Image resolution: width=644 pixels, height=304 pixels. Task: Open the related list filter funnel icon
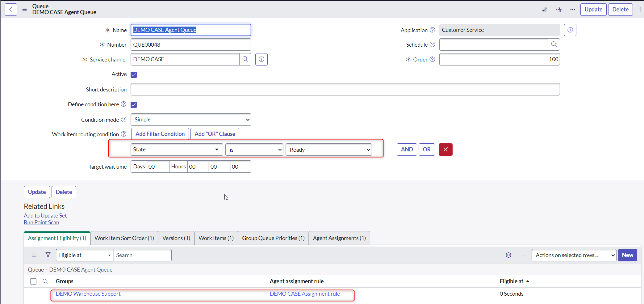[48, 255]
